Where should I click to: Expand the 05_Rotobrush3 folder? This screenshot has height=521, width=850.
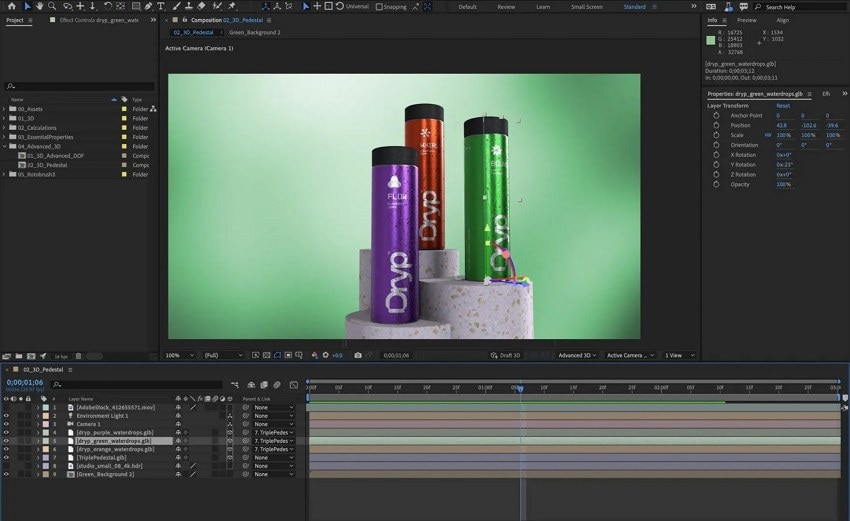coord(4,175)
